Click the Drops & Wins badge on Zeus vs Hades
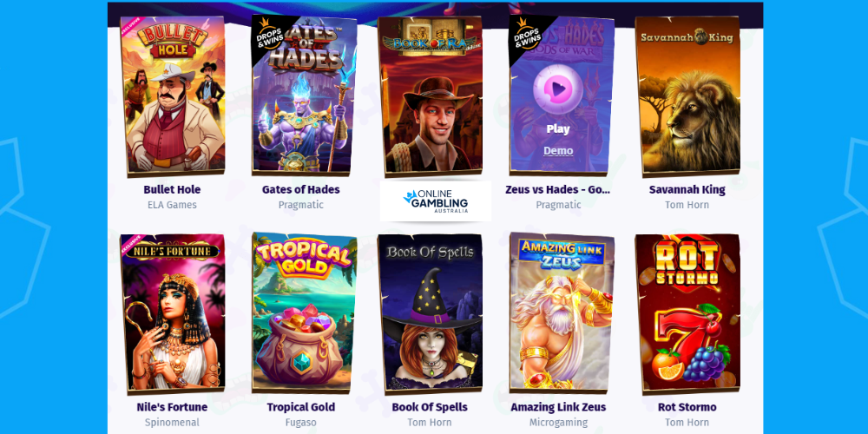This screenshot has height=434, width=868. pos(525,33)
